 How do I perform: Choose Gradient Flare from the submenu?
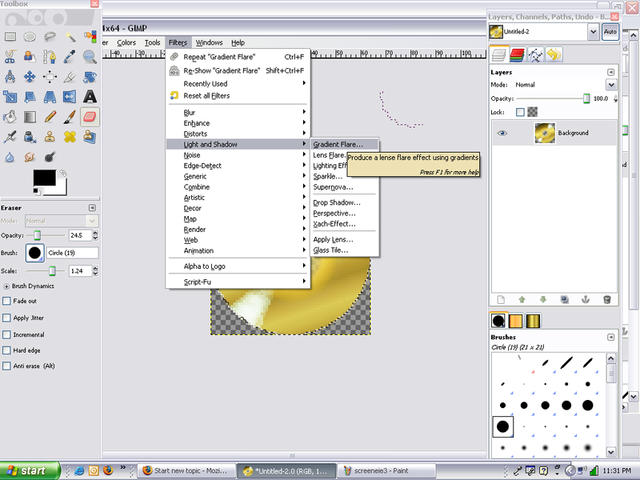[344, 144]
